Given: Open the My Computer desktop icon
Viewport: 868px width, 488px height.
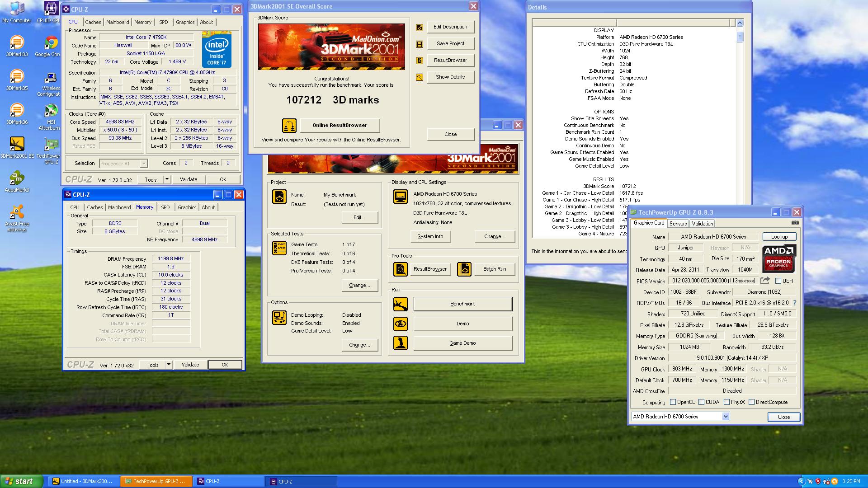Looking at the screenshot, I should [x=17, y=12].
